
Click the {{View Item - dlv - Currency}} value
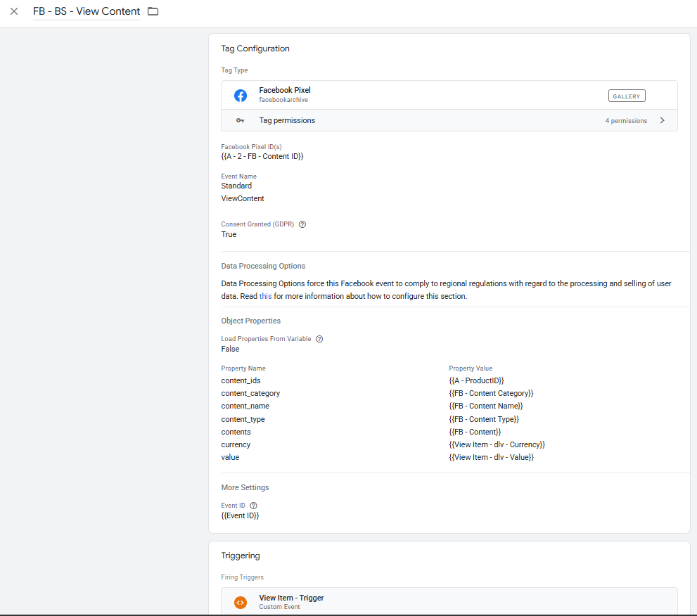pos(497,445)
